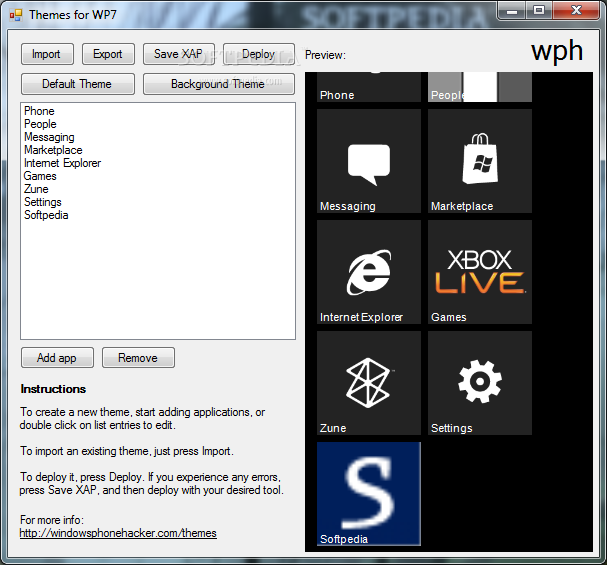Open the Background Theme button

(219, 84)
